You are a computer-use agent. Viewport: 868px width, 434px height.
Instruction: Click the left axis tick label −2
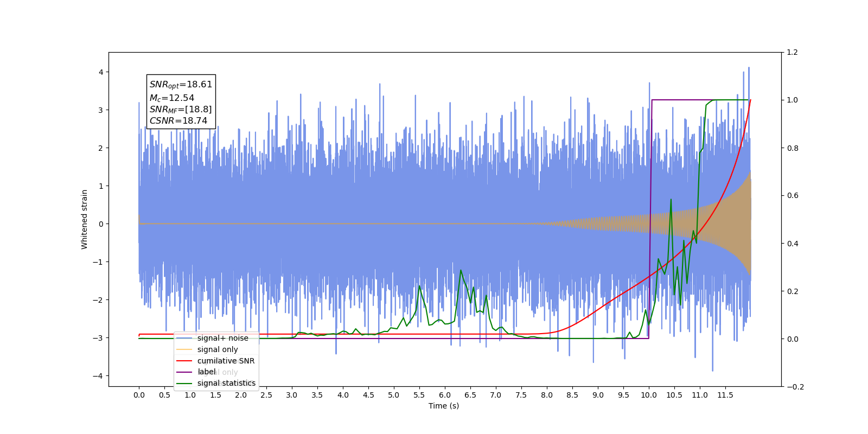[x=98, y=300]
